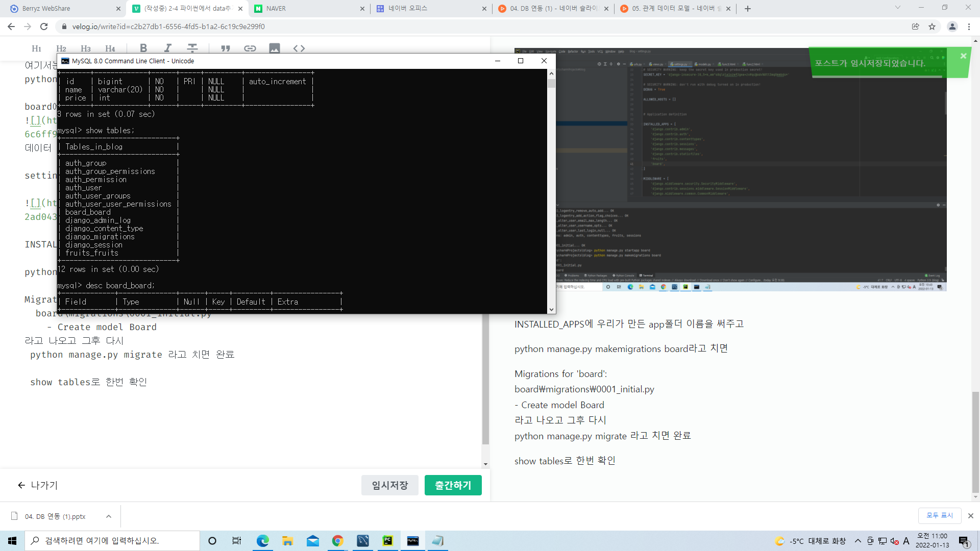Upload an image using picture icon
The image size is (980, 551).
tap(275, 48)
